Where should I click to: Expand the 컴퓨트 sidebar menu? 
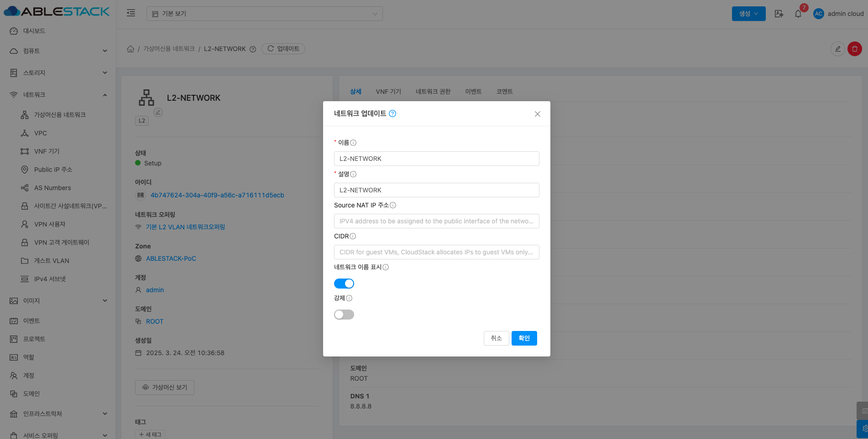pyautogui.click(x=58, y=51)
